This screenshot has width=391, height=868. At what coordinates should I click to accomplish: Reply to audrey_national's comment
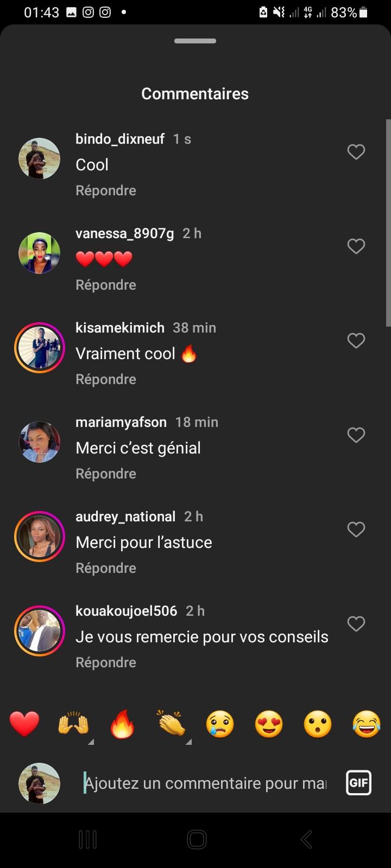pos(106,568)
